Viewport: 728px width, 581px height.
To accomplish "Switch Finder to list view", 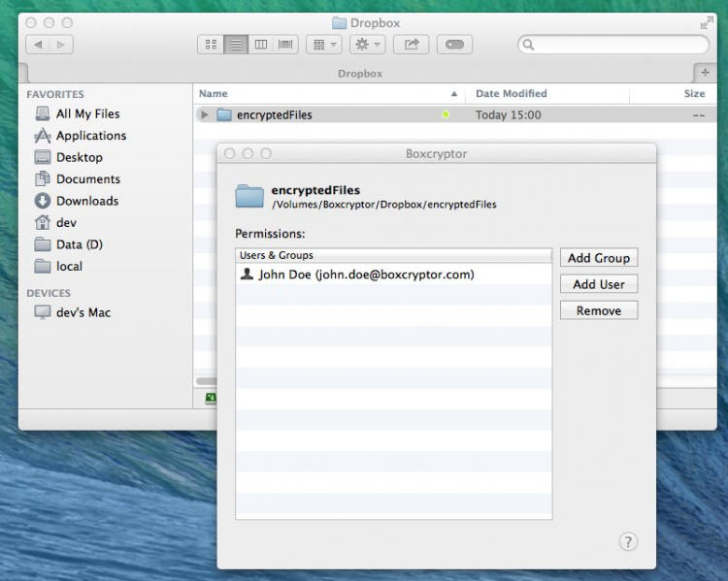I will click(236, 45).
